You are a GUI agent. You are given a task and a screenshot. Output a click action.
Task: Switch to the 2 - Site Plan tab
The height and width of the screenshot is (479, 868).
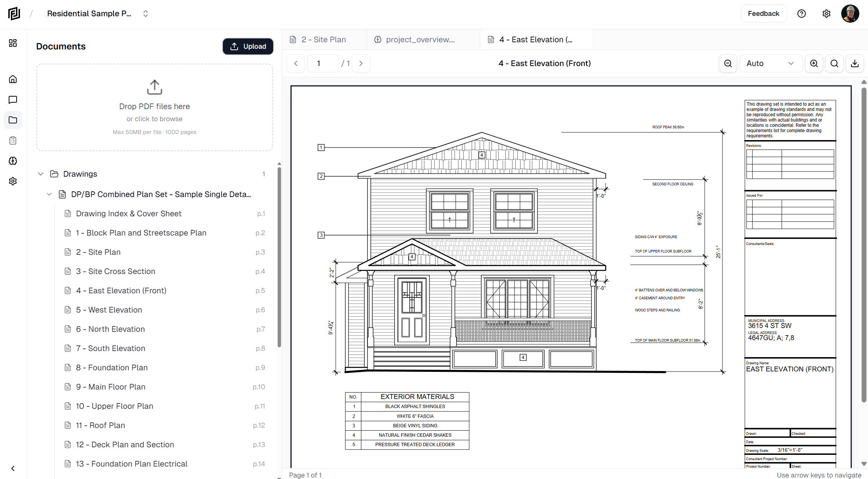tap(323, 40)
